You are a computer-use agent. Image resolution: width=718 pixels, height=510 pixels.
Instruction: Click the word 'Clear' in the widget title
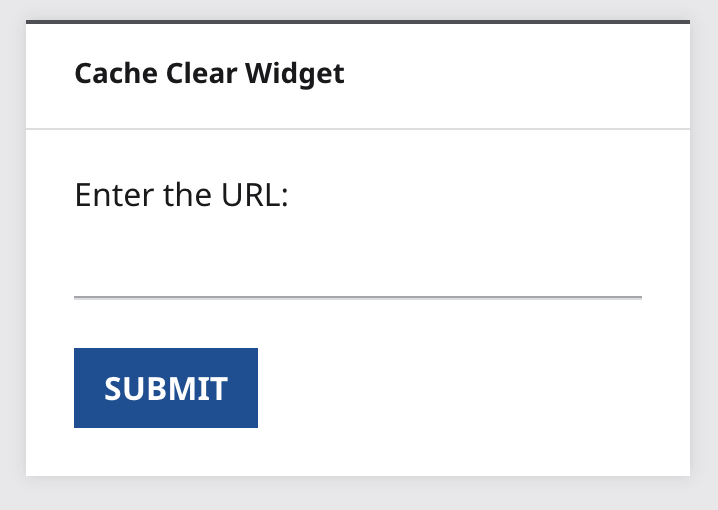tap(201, 73)
